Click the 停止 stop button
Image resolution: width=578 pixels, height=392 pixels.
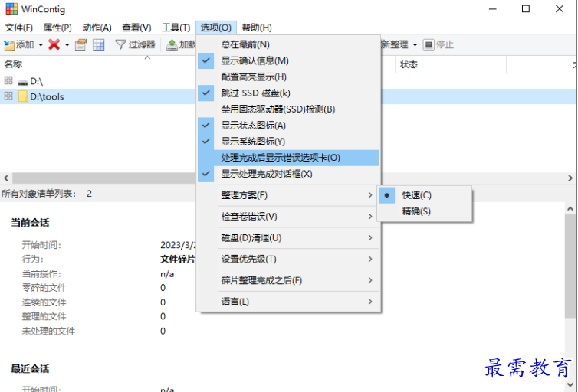(438, 45)
